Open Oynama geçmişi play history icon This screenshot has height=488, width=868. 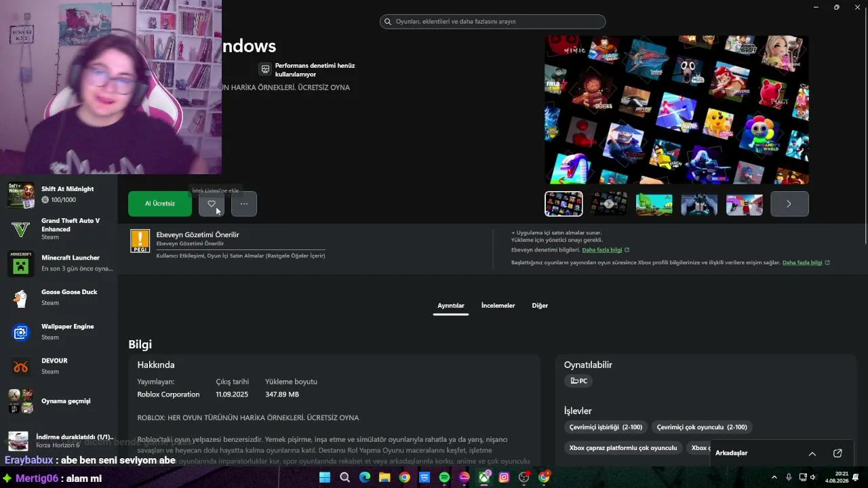coord(21,401)
